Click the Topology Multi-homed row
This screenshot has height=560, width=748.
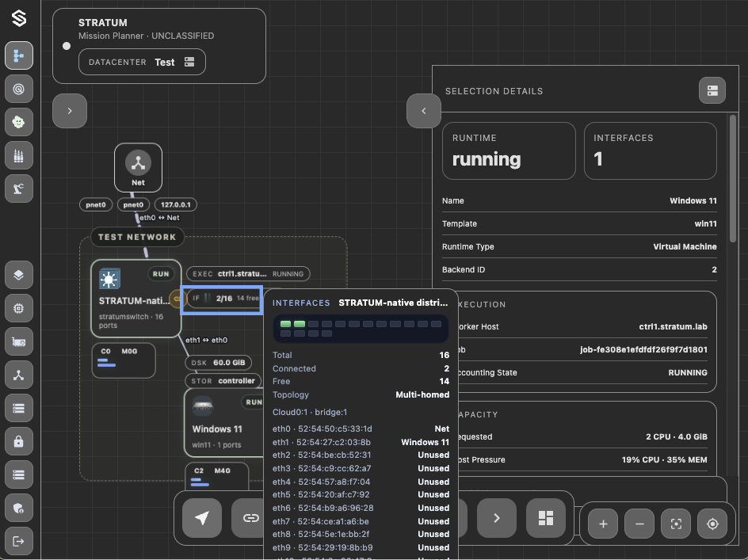tap(361, 395)
